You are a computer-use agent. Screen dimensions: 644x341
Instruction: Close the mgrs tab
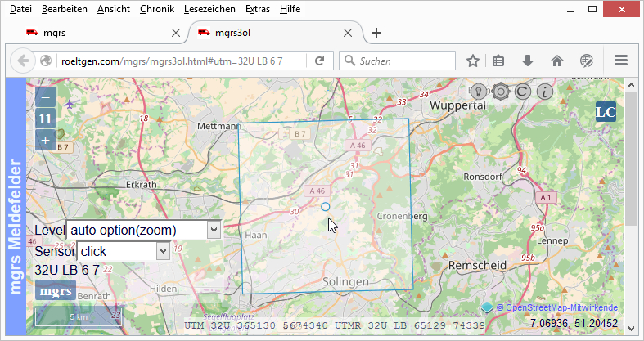pos(176,33)
